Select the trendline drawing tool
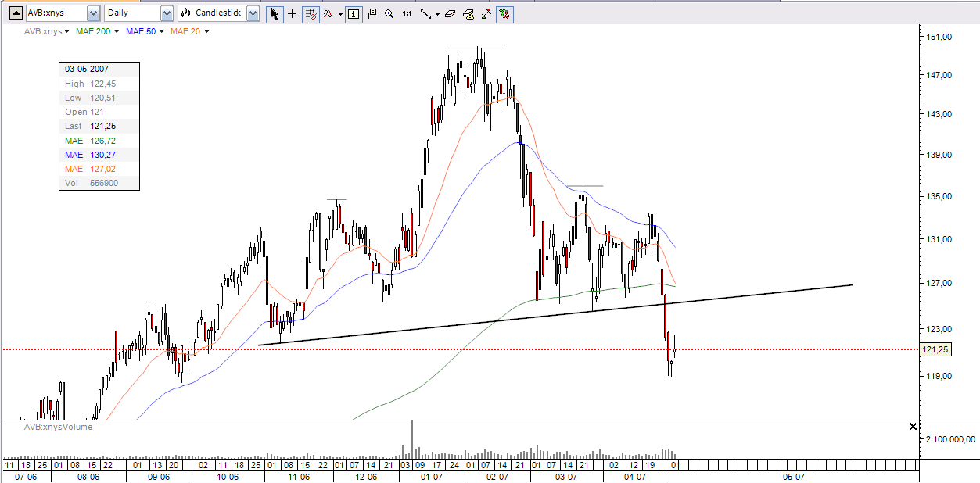Viewport: 980px width, 483px height. (x=425, y=13)
